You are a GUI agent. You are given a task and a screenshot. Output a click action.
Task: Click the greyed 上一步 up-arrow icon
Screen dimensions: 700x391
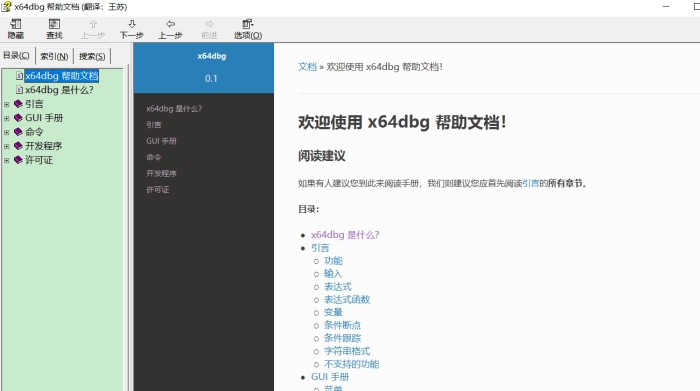(x=93, y=24)
